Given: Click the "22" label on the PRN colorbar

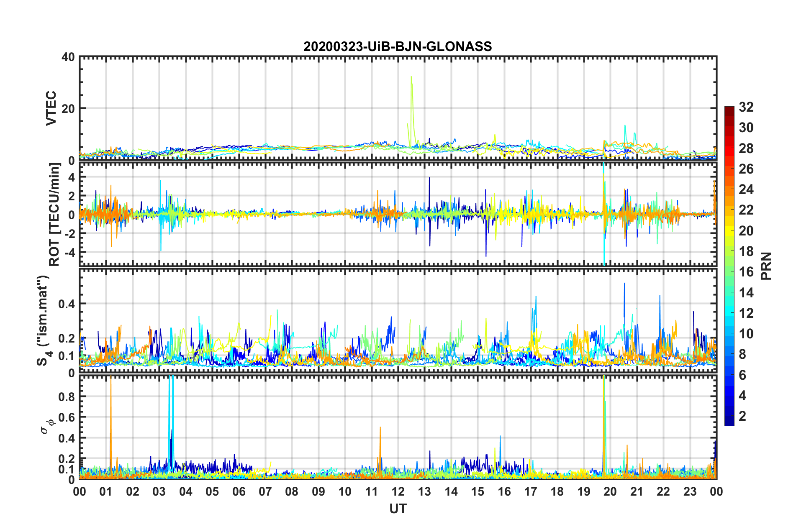Looking at the screenshot, I should tap(746, 210).
